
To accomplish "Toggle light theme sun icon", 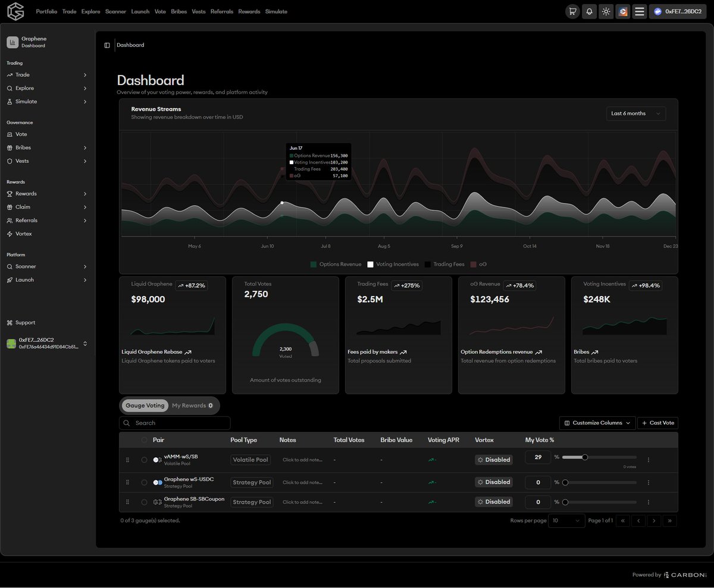I will (x=606, y=11).
